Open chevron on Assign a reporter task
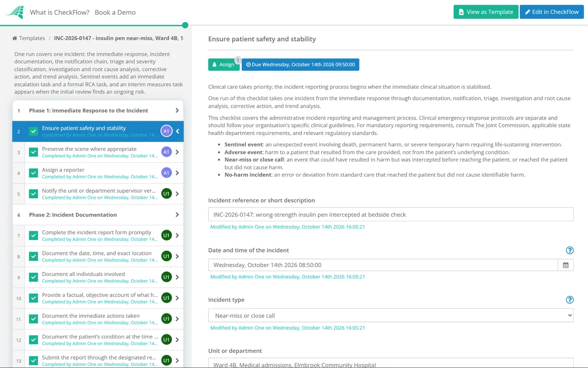Viewport: 588px width, 368px height. (x=177, y=173)
